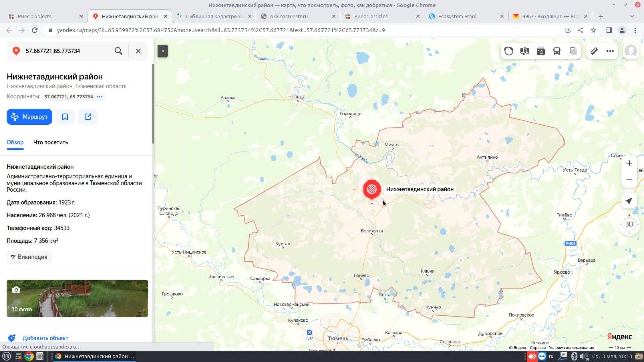Click the search magnifier icon

(118, 51)
